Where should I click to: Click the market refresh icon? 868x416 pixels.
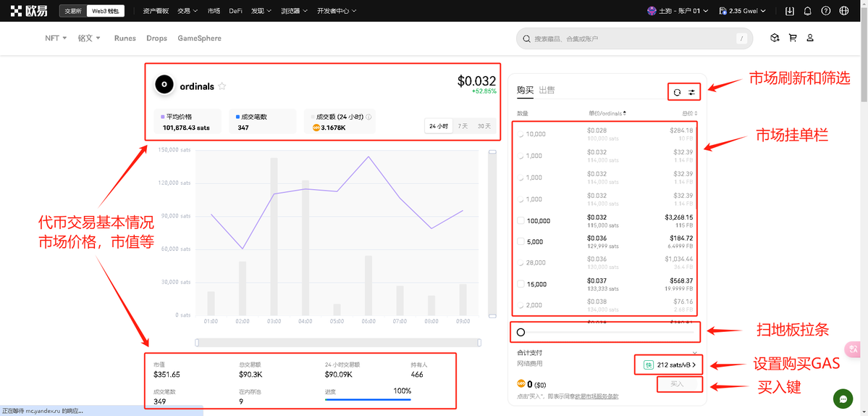[x=677, y=92]
